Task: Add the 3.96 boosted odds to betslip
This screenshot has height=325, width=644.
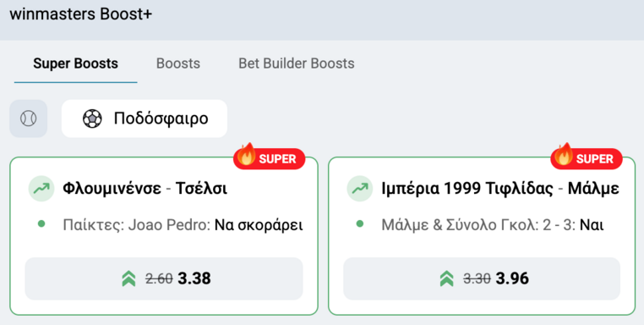Action: tap(482, 279)
